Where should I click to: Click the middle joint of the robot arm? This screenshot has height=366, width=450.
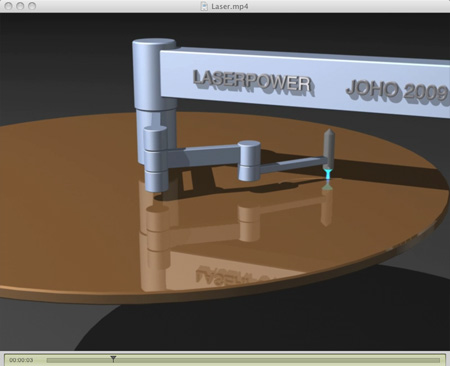coord(249,161)
